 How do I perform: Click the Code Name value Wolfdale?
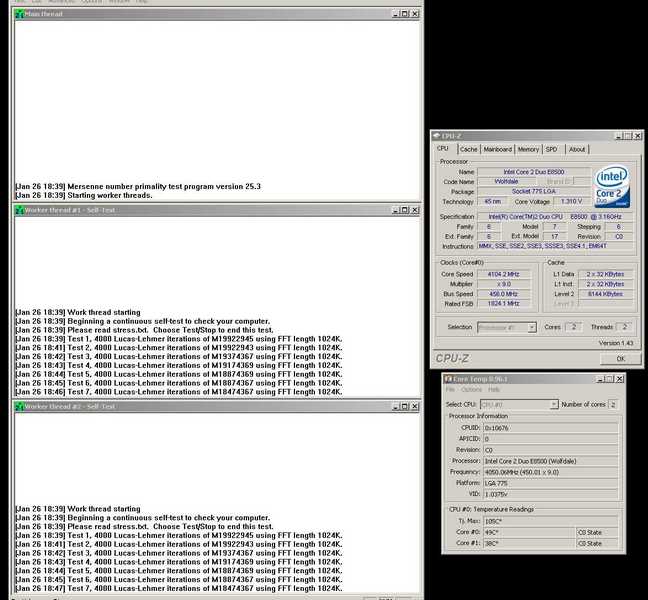tap(507, 181)
